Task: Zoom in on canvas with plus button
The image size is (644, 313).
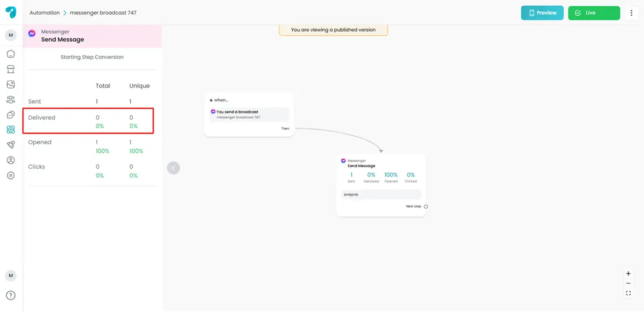Action: click(x=628, y=274)
